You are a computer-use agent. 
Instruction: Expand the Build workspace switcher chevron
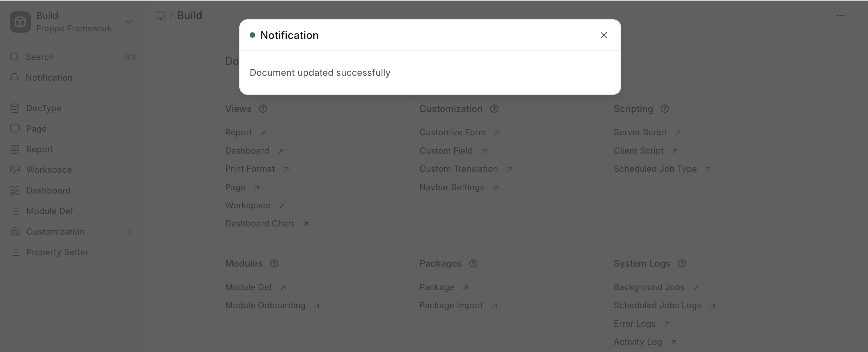(x=128, y=22)
